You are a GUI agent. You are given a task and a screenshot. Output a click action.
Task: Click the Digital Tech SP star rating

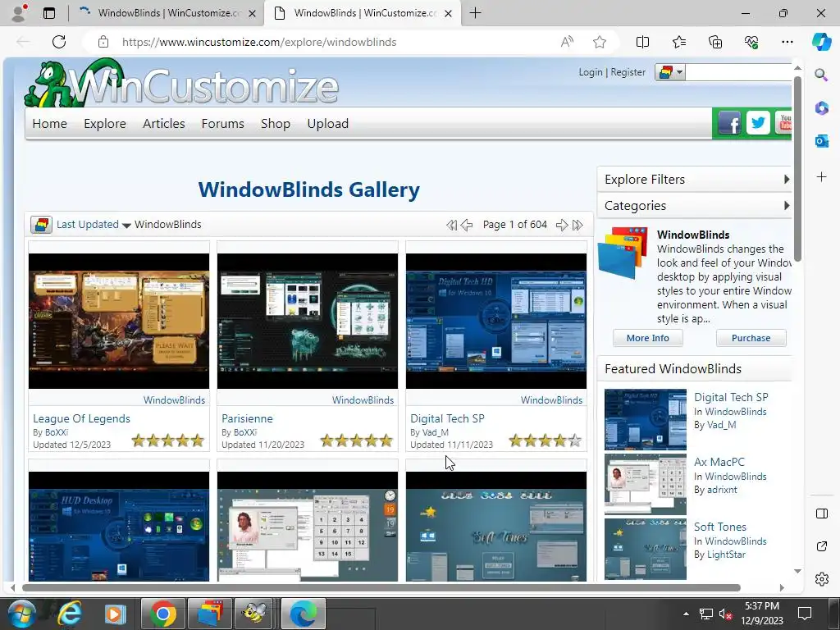[545, 441]
